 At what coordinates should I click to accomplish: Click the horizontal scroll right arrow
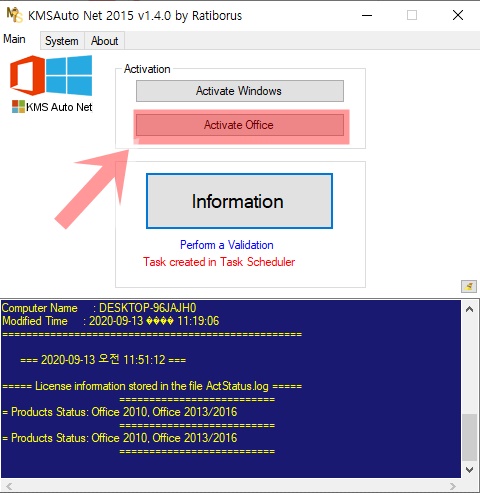[x=453, y=486]
